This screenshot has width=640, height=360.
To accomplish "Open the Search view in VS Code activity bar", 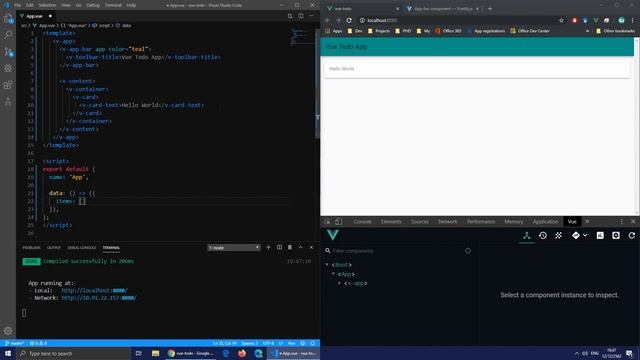I will coord(8,35).
